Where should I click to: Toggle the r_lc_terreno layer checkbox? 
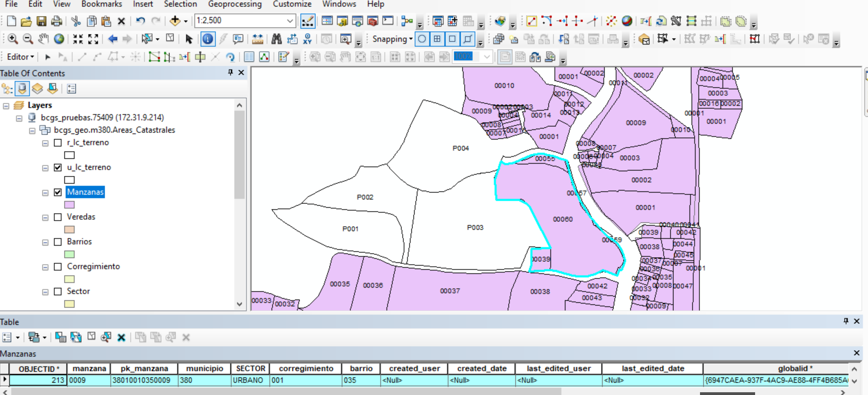pyautogui.click(x=58, y=143)
